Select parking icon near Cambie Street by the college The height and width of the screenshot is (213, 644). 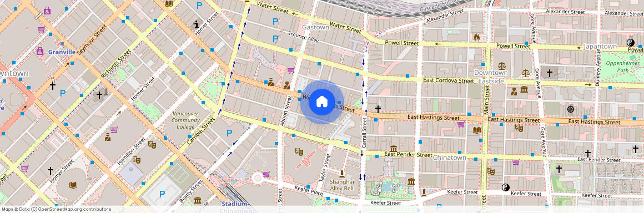point(229,133)
